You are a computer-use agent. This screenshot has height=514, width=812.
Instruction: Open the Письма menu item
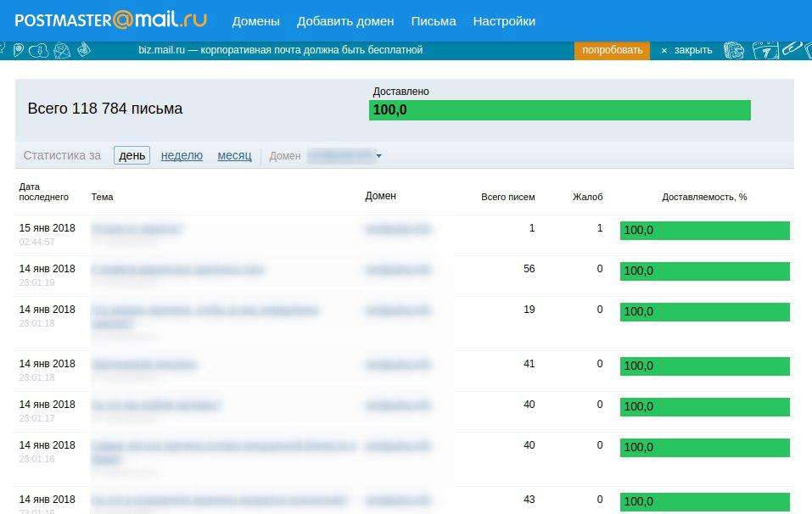pyautogui.click(x=434, y=21)
